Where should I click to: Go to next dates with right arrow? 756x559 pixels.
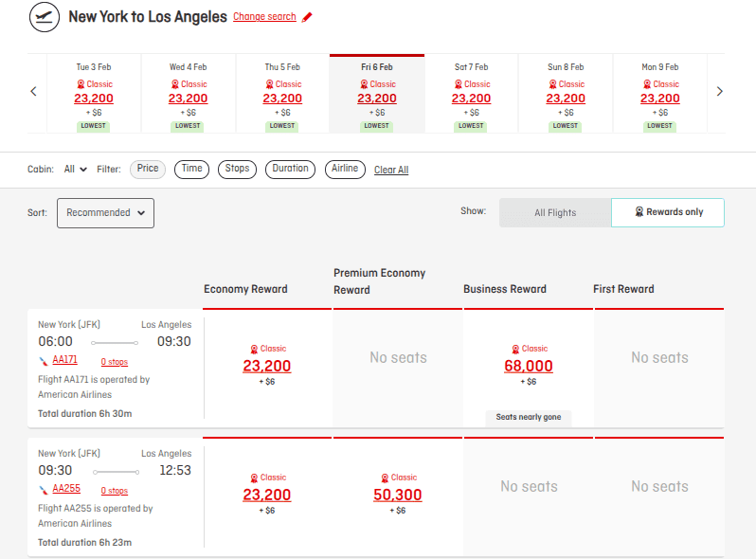[719, 91]
